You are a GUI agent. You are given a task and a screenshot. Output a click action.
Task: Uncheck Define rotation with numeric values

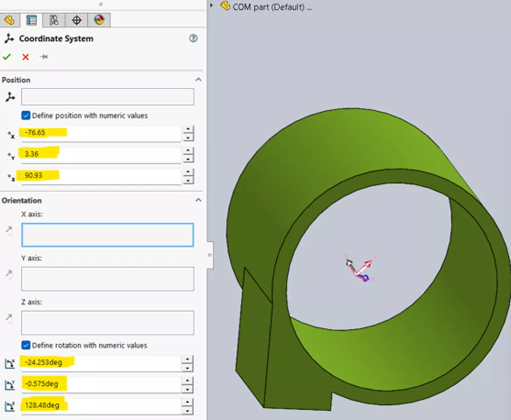(x=26, y=345)
